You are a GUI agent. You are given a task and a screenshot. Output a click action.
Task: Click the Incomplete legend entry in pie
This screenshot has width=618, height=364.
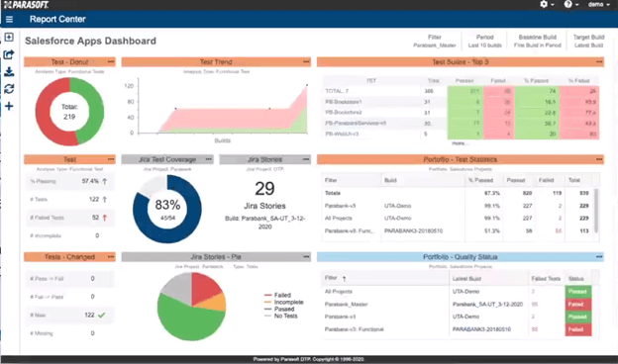[284, 303]
